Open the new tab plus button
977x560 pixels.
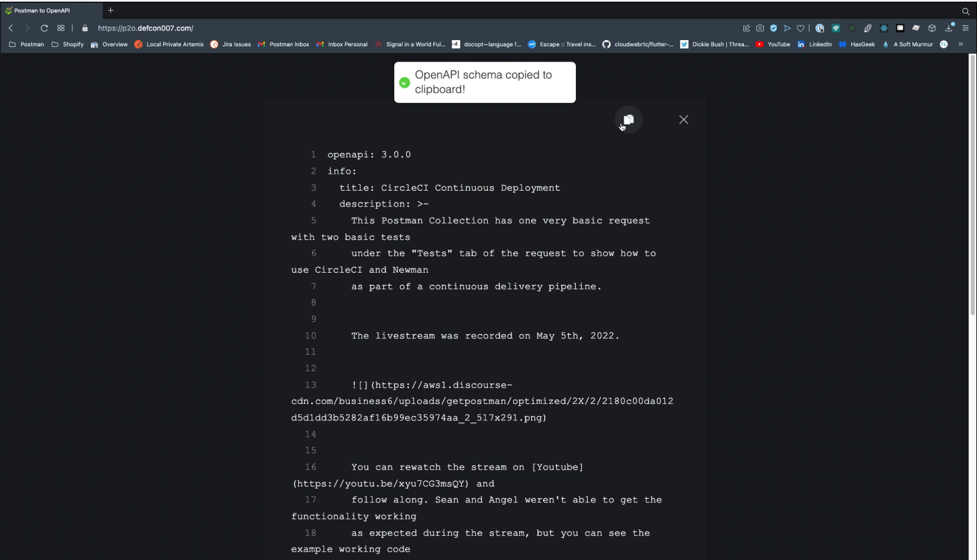click(111, 10)
